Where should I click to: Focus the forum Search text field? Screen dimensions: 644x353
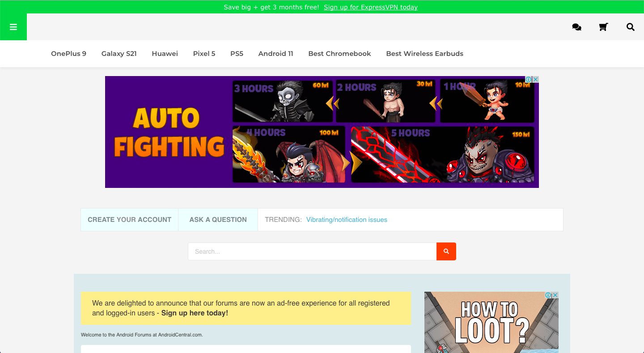[x=312, y=251]
